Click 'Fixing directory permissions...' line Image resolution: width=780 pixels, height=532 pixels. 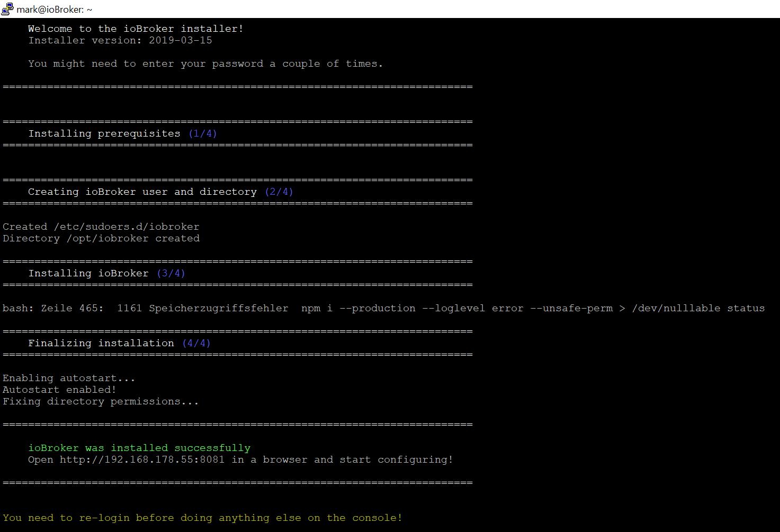tap(101, 401)
